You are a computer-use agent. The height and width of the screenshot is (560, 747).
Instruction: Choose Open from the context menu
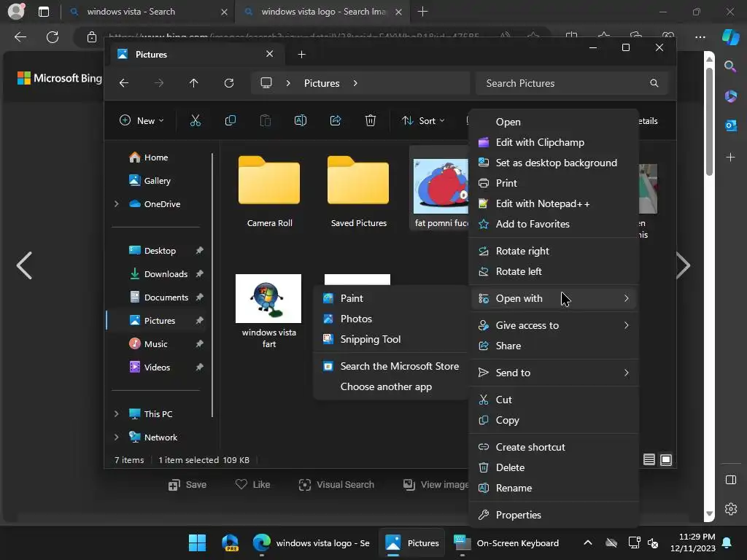[554, 122]
